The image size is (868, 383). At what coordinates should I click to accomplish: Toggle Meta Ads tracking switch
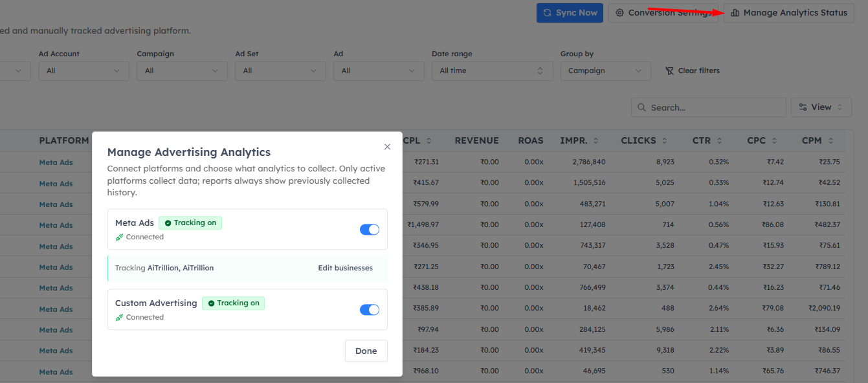[x=370, y=230]
